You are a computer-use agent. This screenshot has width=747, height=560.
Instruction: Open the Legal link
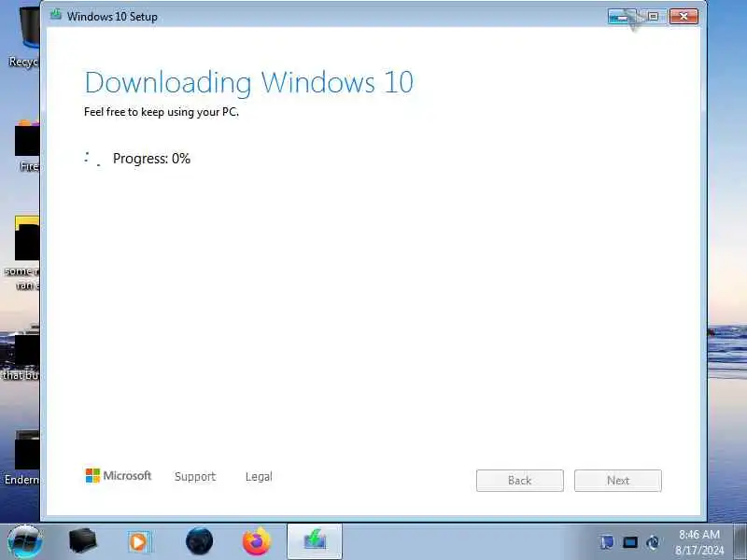tap(259, 476)
